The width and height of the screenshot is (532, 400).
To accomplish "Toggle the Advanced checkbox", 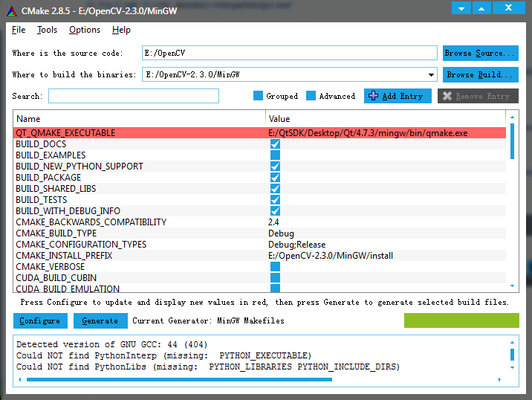I will (311, 96).
